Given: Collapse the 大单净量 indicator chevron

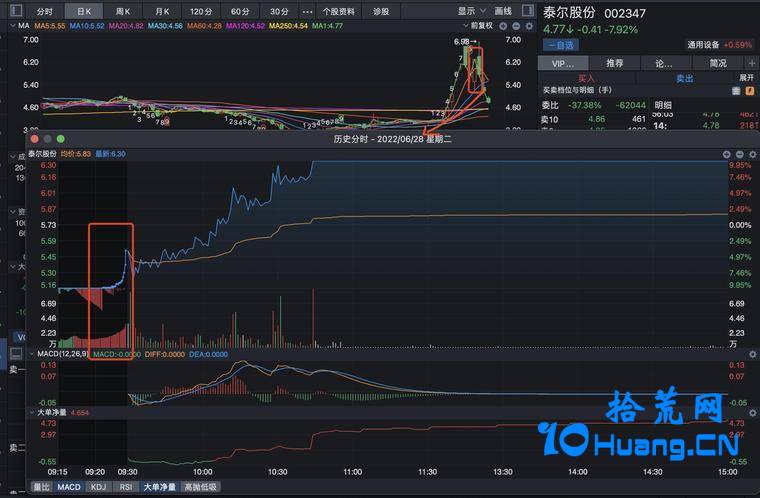Looking at the screenshot, I should click(x=32, y=413).
